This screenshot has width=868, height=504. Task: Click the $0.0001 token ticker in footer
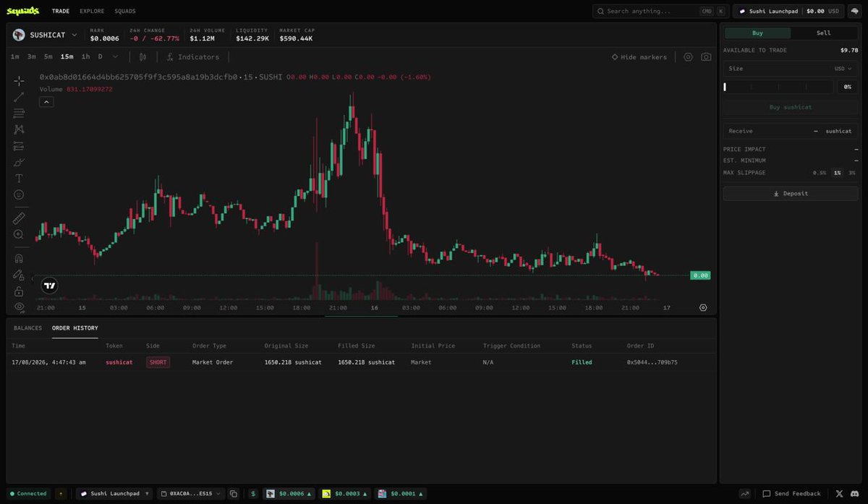tap(400, 494)
